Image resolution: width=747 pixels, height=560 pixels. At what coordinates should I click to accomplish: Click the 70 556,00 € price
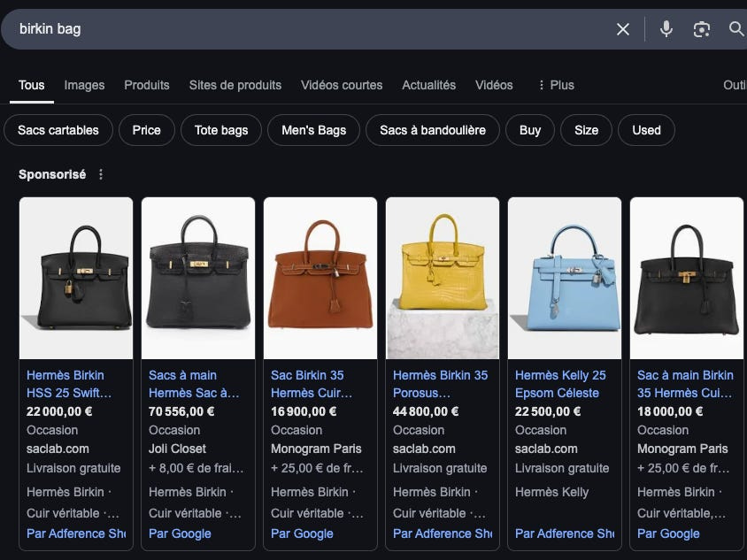[181, 411]
